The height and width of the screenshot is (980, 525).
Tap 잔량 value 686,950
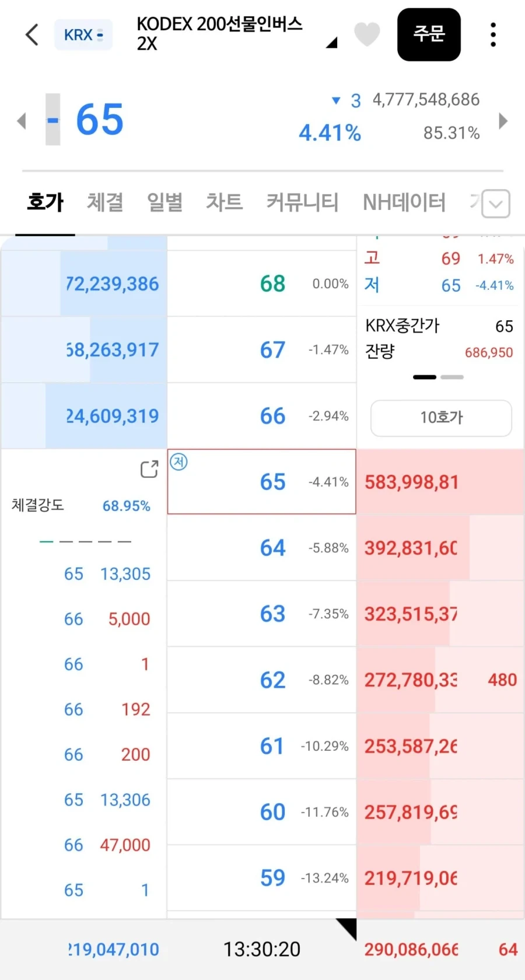tap(489, 352)
